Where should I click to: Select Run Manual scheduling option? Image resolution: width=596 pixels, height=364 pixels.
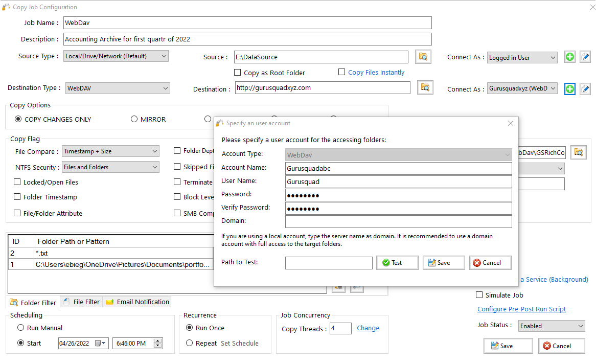coord(21,328)
